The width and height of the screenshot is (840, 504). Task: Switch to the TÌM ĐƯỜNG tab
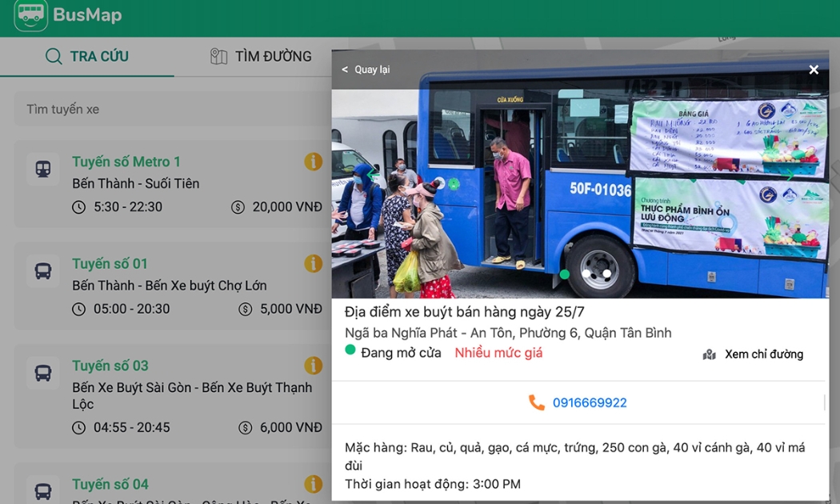coord(261,56)
